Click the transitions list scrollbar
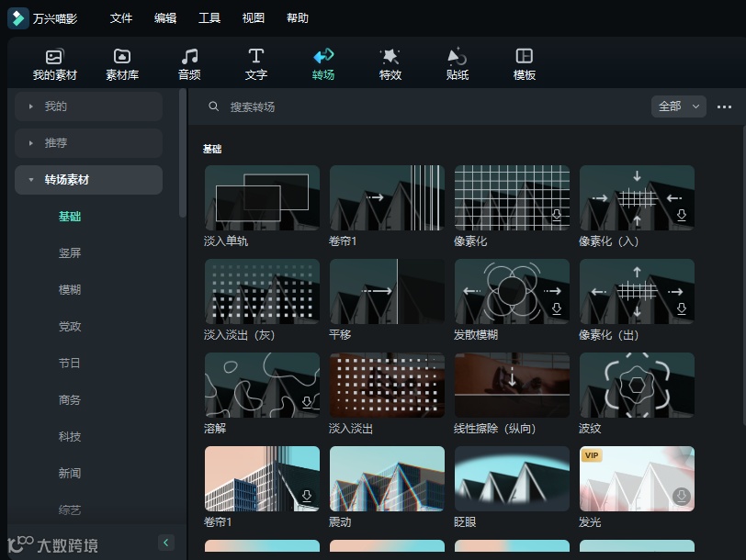 point(743,274)
